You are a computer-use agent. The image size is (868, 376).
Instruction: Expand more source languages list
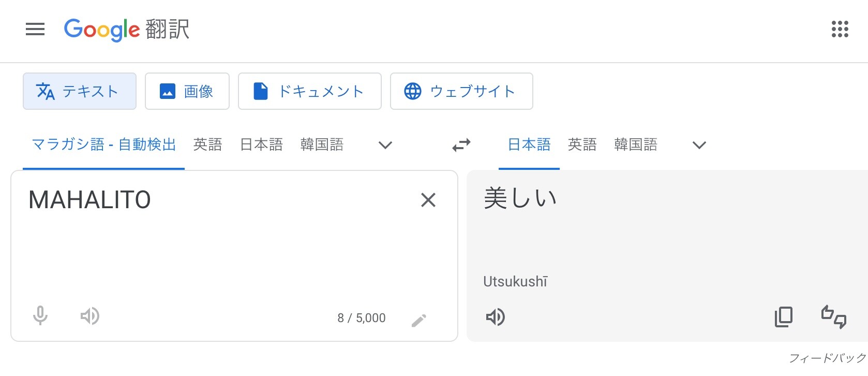[385, 145]
